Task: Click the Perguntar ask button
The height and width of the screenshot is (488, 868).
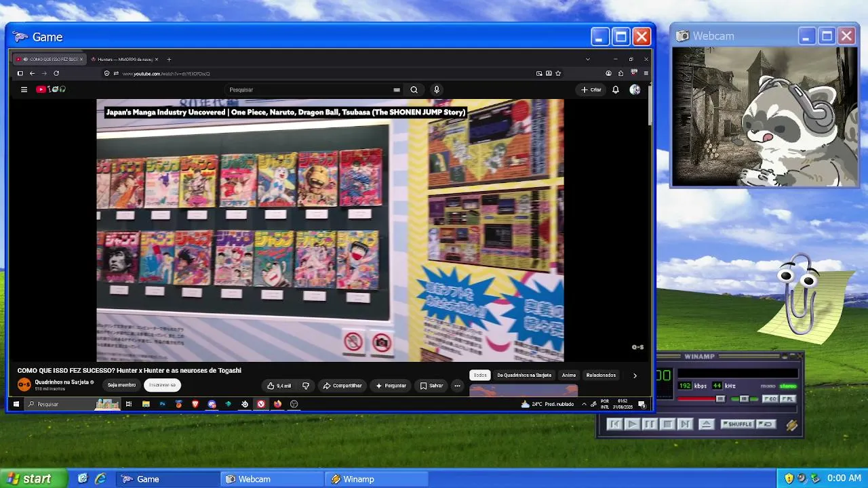Action: [391, 386]
